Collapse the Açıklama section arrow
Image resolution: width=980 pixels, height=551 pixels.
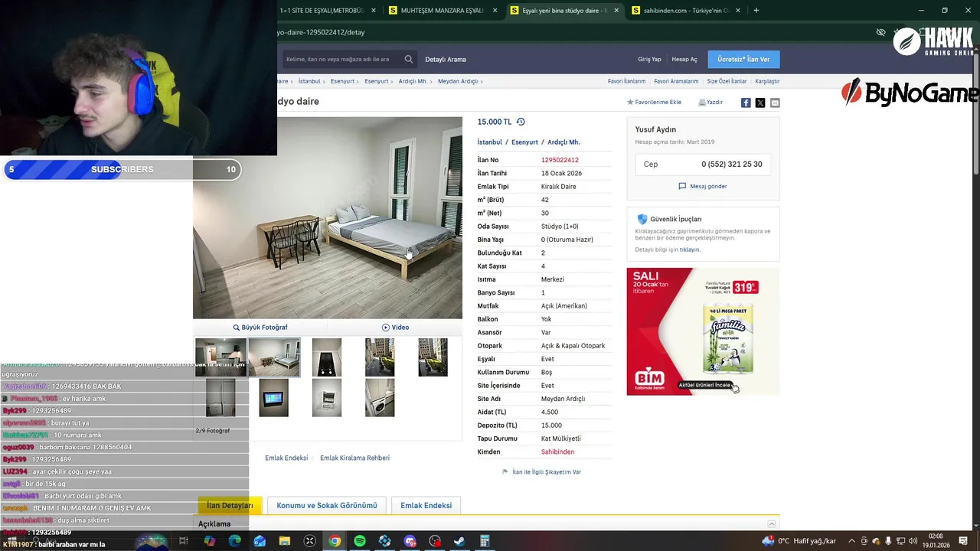tap(772, 523)
